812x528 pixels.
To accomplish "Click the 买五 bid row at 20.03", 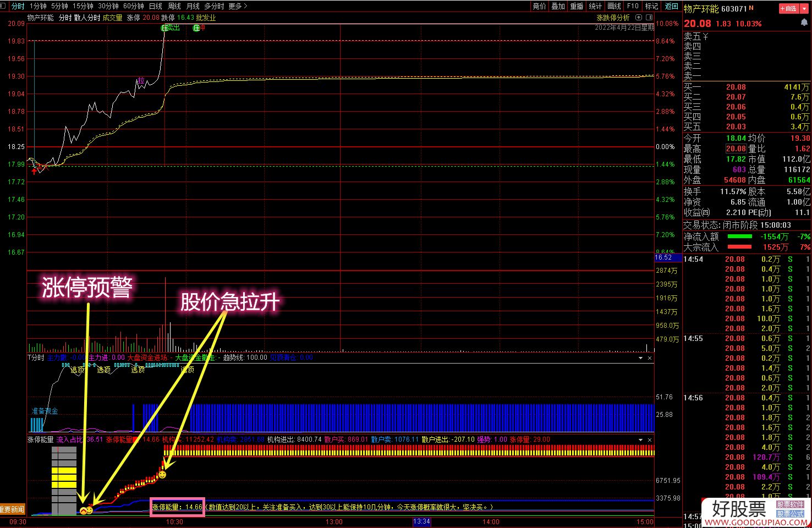I will (747, 127).
